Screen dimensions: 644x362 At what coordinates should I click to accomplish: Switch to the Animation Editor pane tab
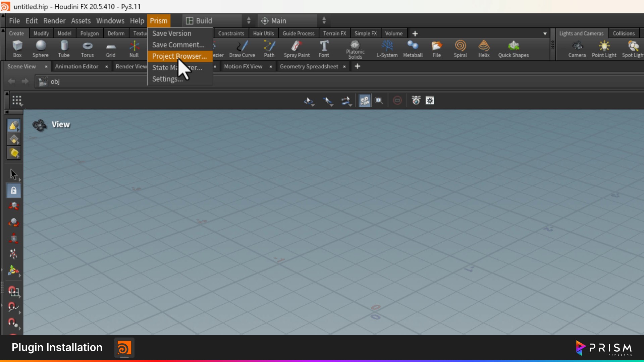click(x=77, y=66)
